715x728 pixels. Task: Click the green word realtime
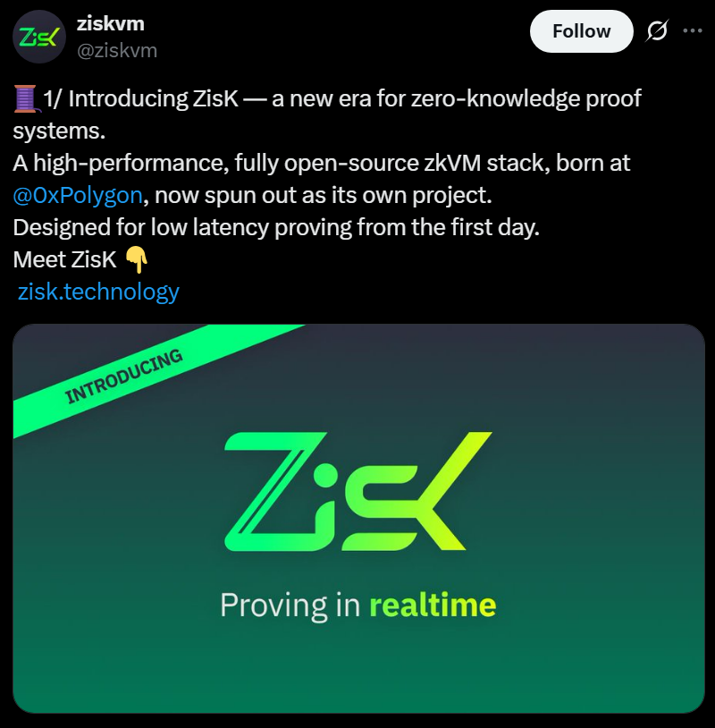(x=433, y=605)
